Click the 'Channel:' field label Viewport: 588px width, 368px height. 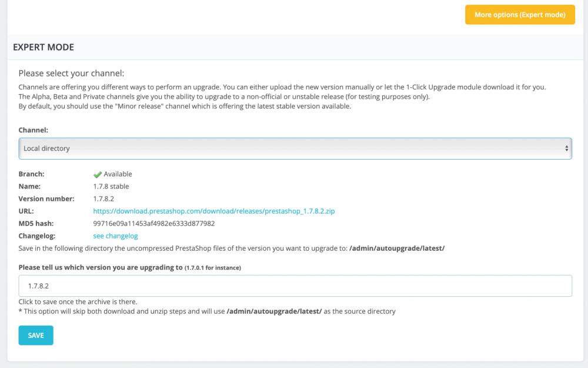click(34, 128)
